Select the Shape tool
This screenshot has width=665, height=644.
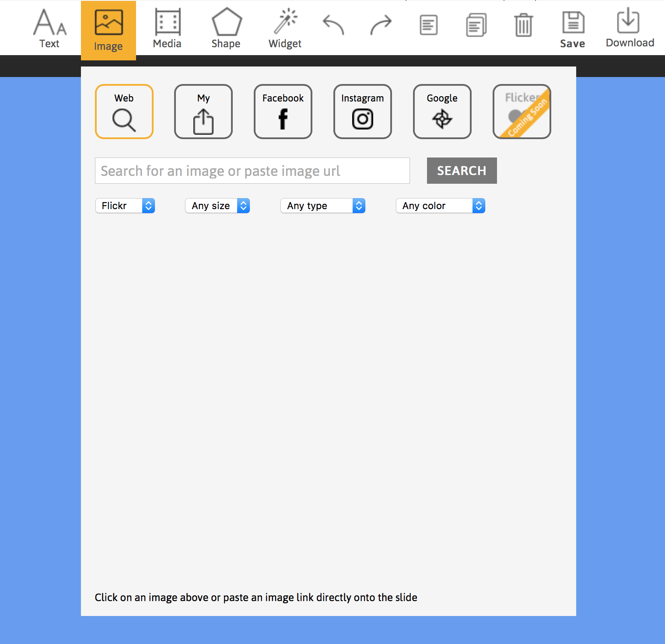pos(226,28)
